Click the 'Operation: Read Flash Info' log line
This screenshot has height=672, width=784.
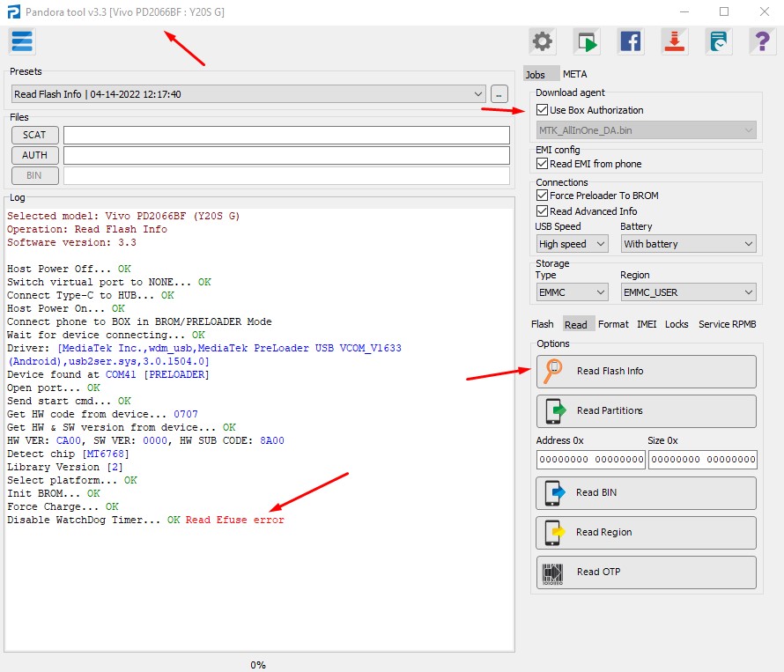pos(87,229)
